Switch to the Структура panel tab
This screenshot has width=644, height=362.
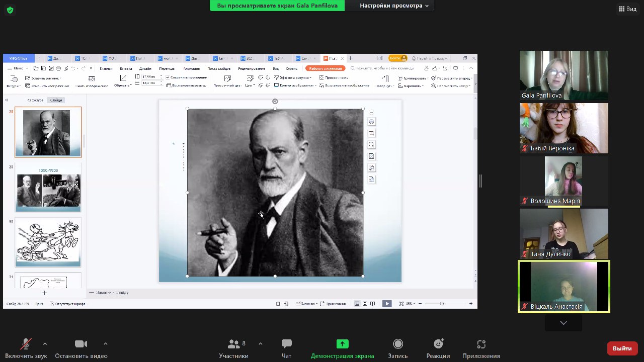coord(35,100)
